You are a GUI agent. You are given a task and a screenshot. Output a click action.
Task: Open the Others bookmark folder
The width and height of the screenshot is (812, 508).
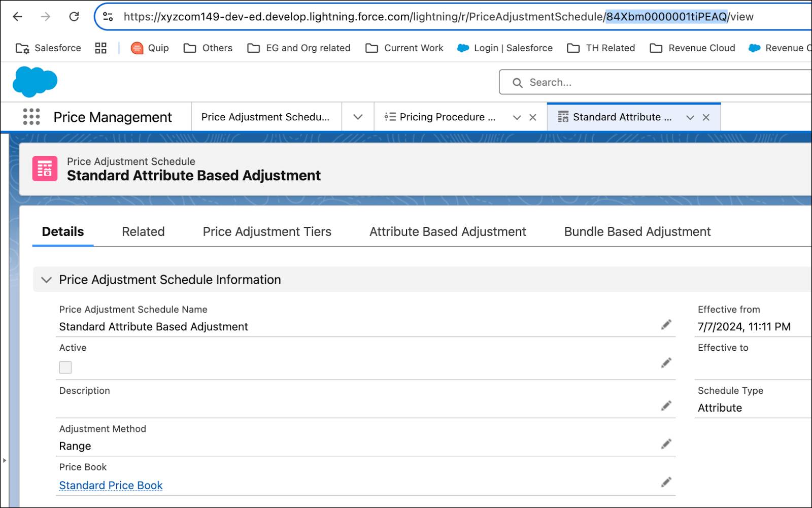click(x=208, y=48)
